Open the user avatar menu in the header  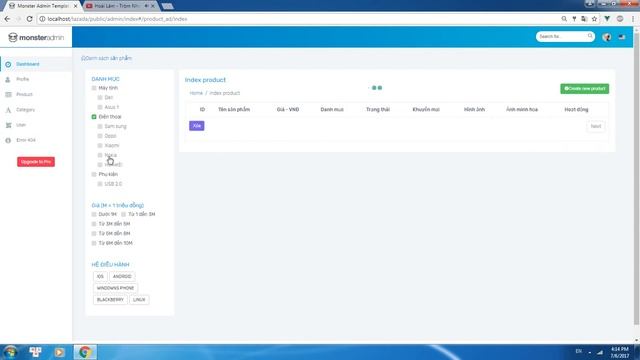[607, 37]
